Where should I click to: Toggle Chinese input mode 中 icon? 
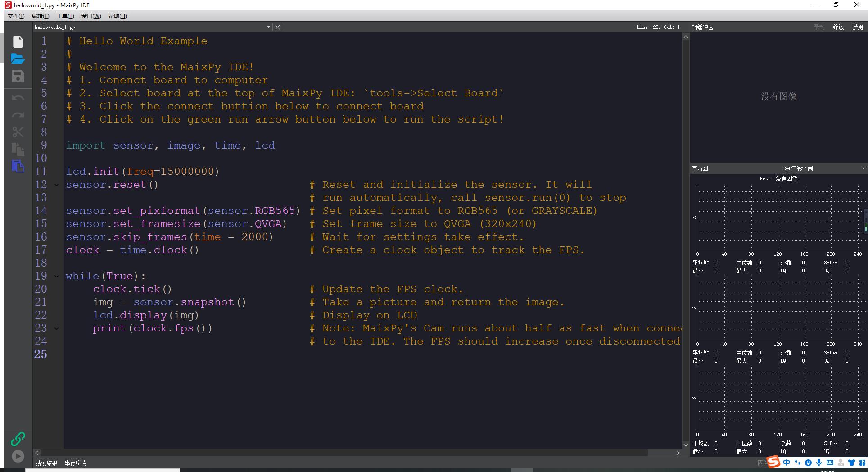point(787,463)
